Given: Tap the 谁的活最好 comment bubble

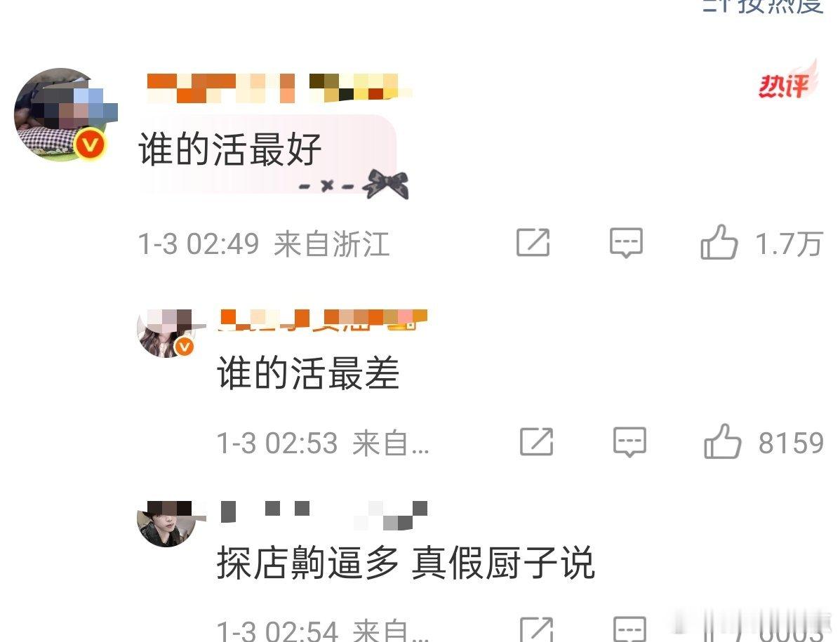Looking at the screenshot, I should (268, 155).
